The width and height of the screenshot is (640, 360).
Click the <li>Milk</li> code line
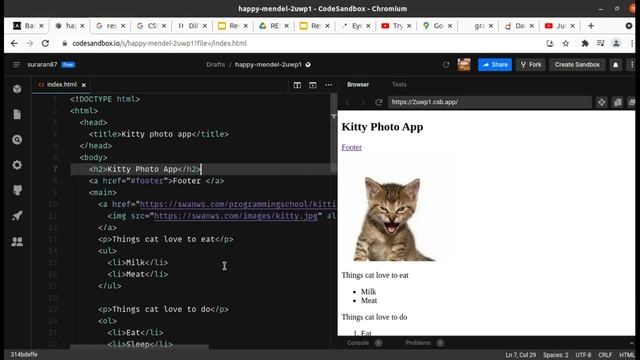[138, 262]
